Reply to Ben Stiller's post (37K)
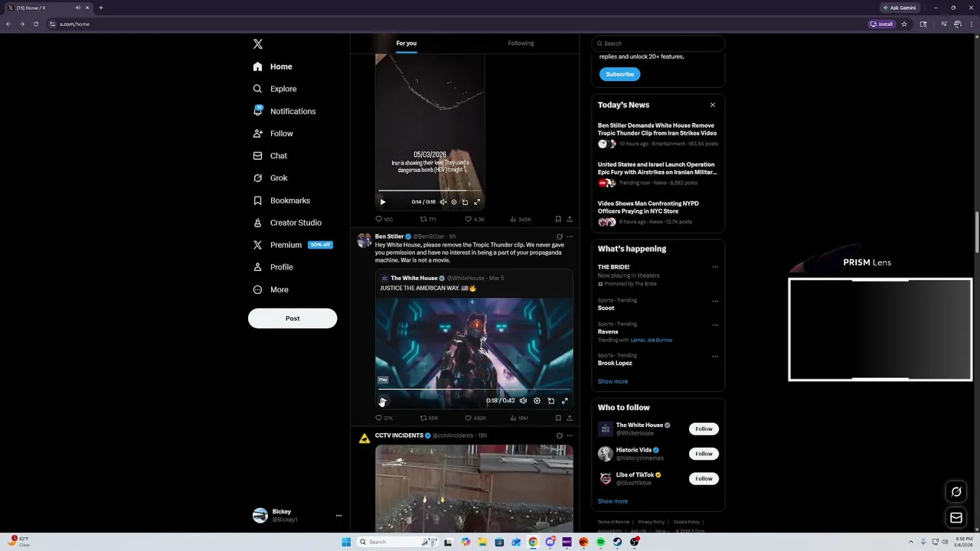This screenshot has width=980, height=551. tap(384, 419)
